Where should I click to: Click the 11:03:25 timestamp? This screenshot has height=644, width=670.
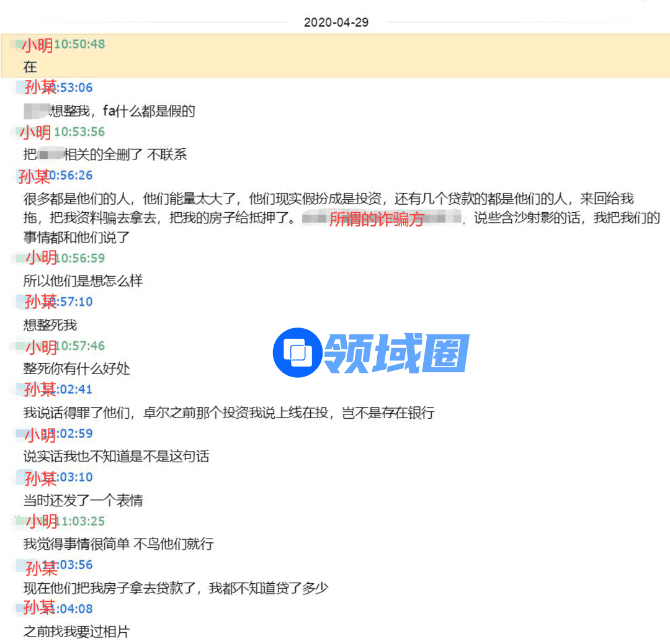tap(81, 521)
